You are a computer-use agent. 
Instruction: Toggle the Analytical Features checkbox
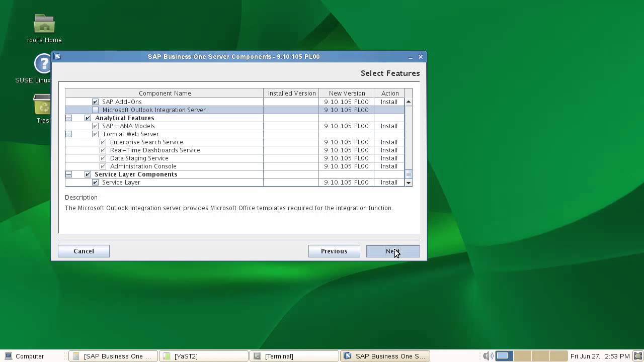(x=88, y=118)
